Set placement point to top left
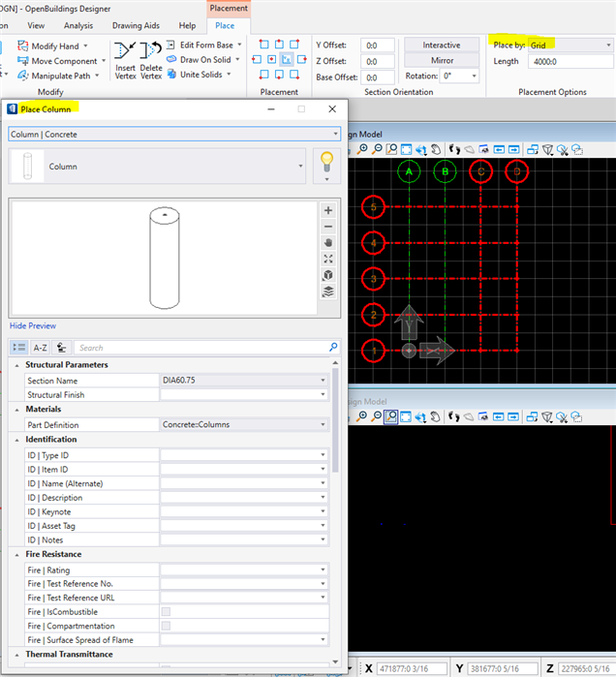616x677 pixels. pyautogui.click(x=263, y=44)
